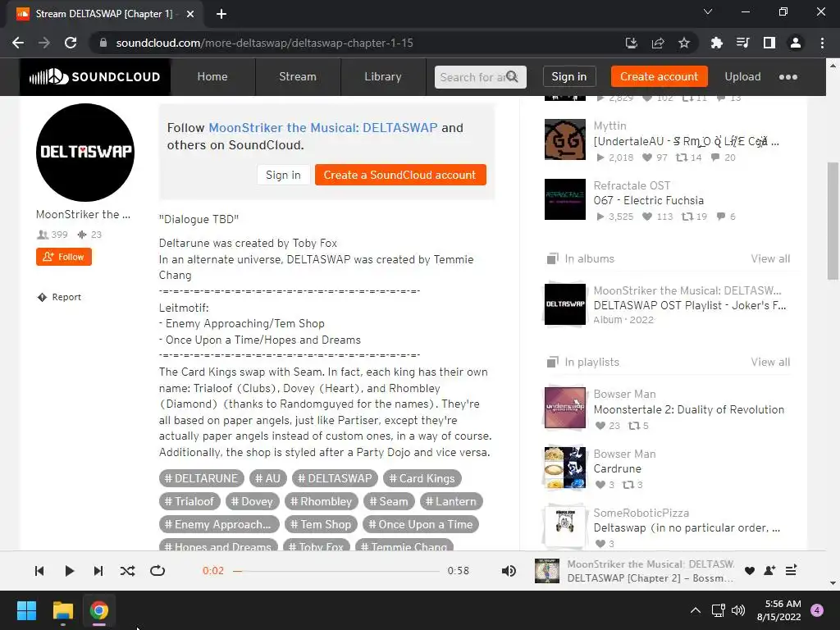
Task: Open the next-up queue
Action: [x=791, y=571]
